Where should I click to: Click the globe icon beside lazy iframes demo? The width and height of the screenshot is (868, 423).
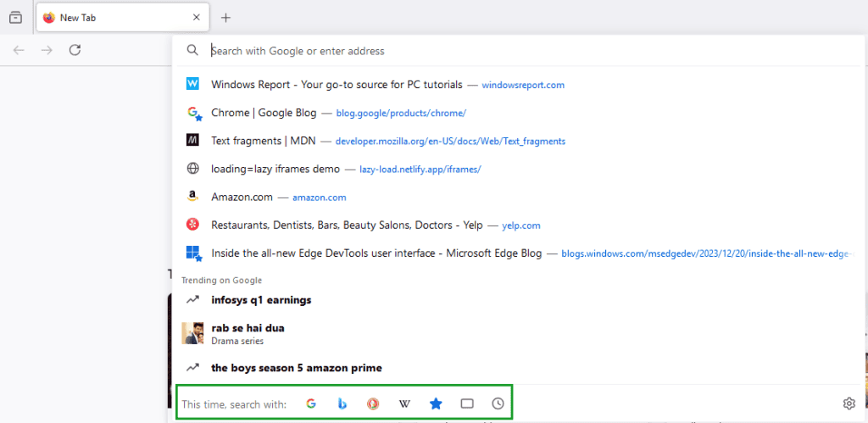coord(192,169)
